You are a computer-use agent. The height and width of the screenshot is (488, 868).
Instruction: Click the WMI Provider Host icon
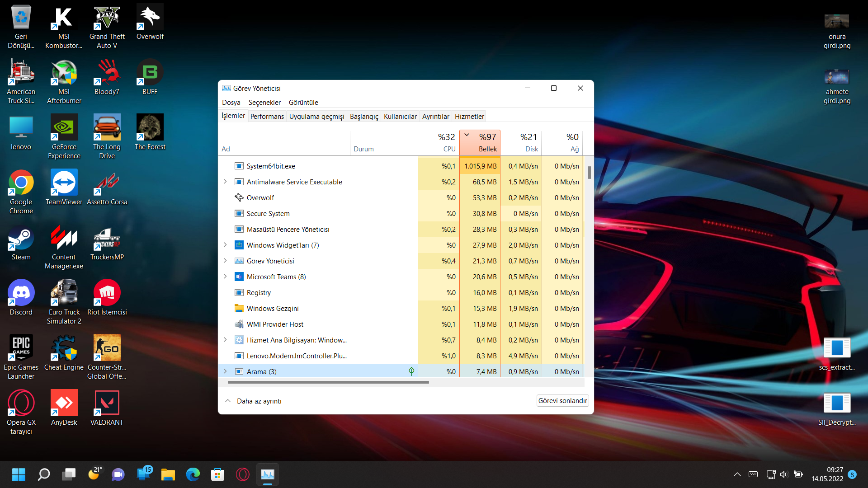tap(239, 324)
